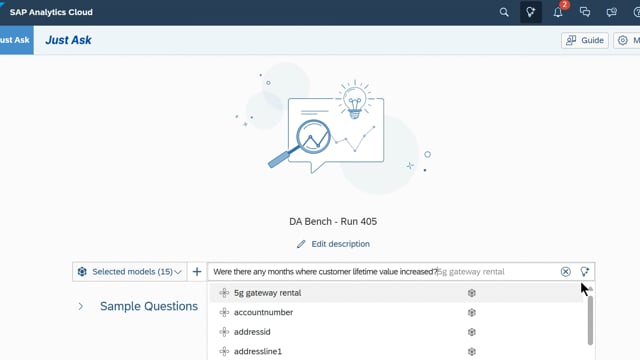Open the discussions chat icon
Screen dimensions: 640x360
click(585, 12)
